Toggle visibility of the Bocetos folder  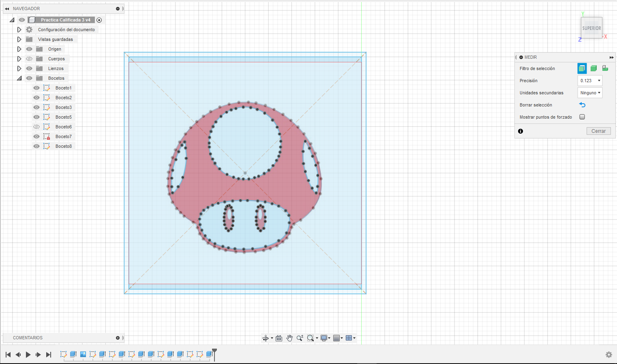[29, 78]
